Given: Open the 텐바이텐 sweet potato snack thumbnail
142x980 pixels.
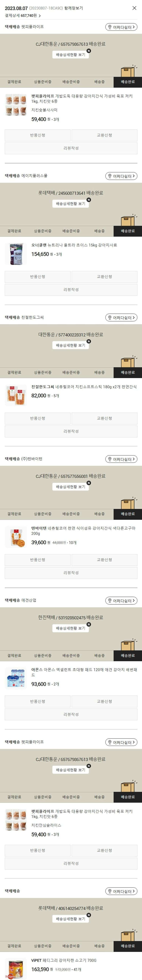Looking at the screenshot, I should click(16, 536).
